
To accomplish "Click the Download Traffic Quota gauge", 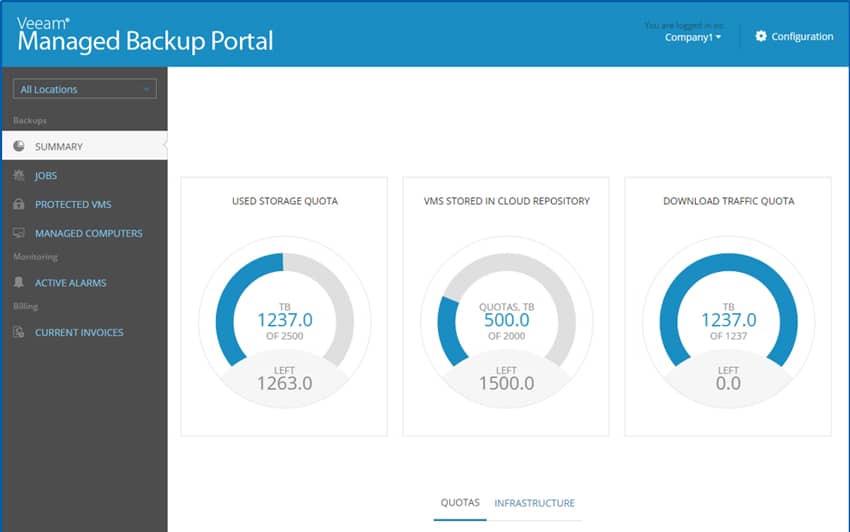I will coord(729,322).
